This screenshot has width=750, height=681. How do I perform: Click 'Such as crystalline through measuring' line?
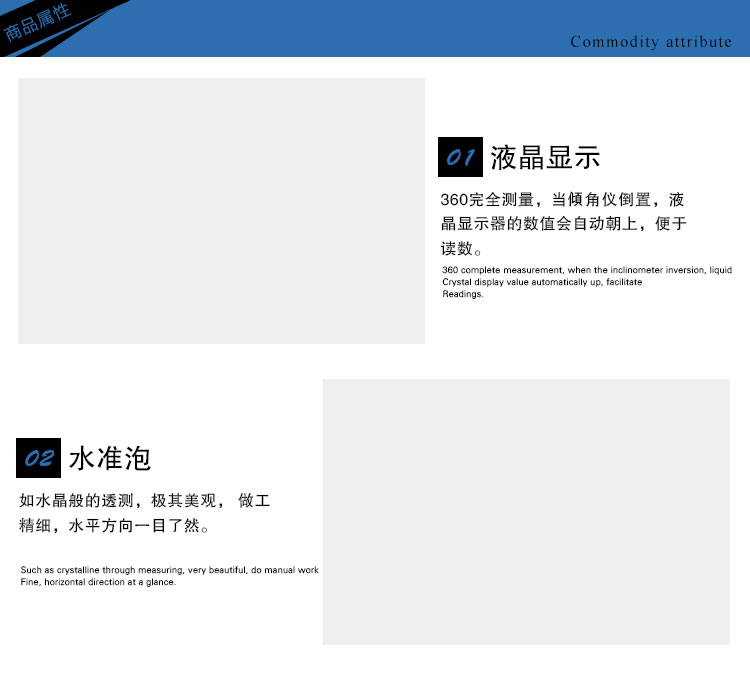tap(169, 570)
